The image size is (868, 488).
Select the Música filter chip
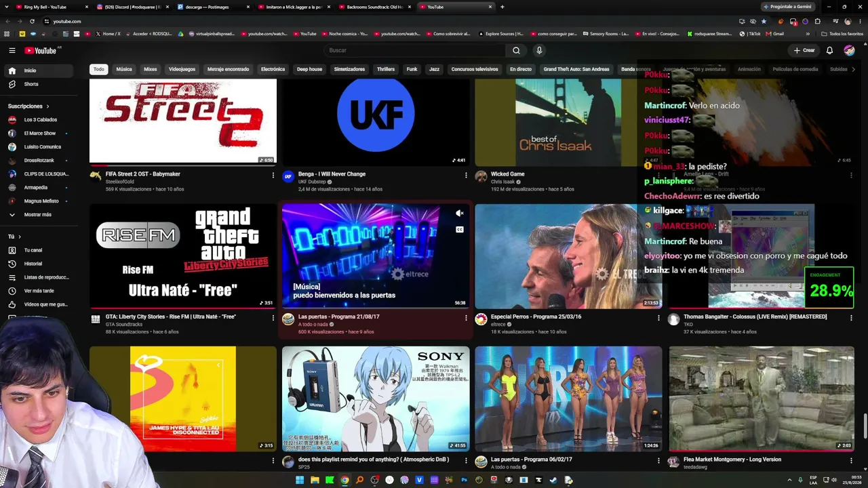(x=124, y=69)
